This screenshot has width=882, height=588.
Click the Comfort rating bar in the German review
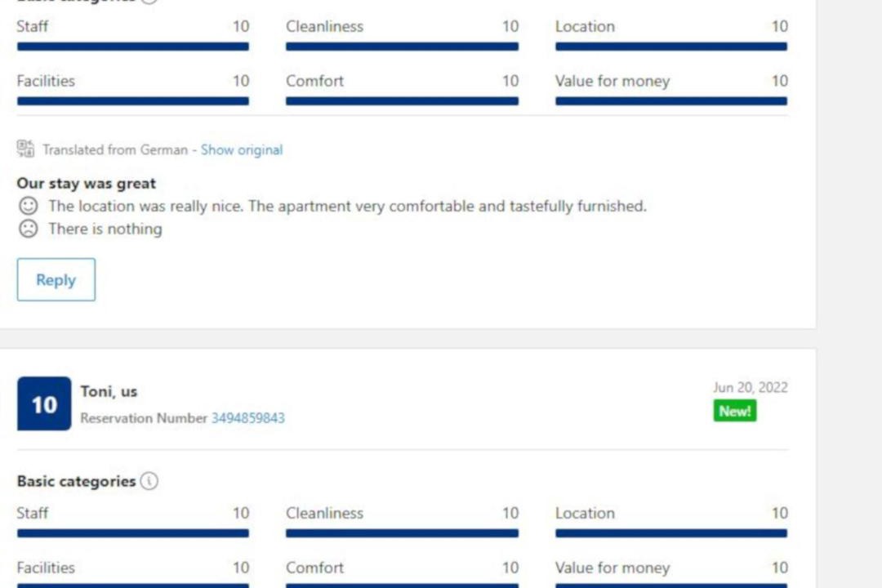402,101
